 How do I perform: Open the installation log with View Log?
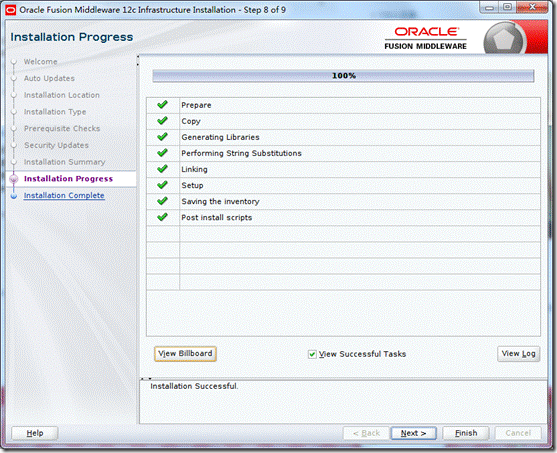tap(518, 354)
